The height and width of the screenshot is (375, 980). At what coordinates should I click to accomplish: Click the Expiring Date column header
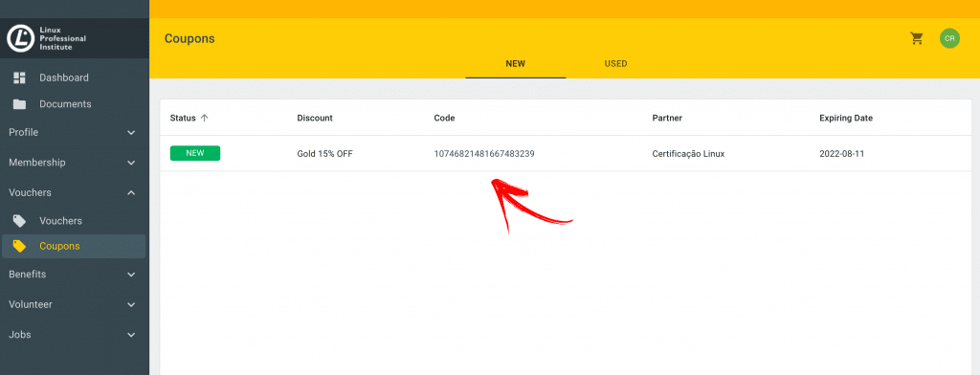point(846,118)
